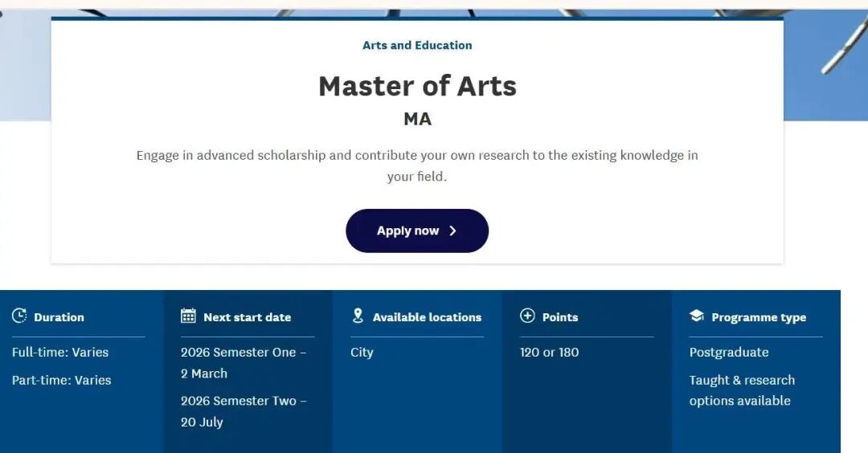868x453 pixels.
Task: Click the location pin icon
Action: point(358,316)
